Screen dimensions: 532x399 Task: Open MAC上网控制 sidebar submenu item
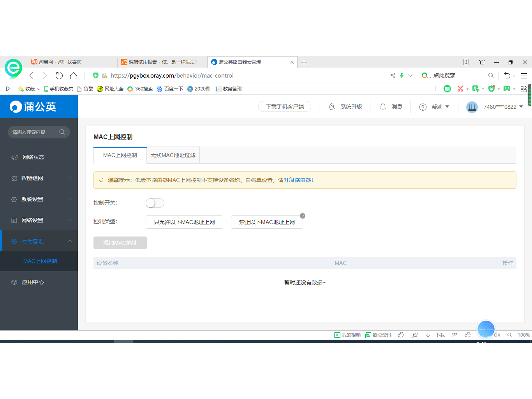(x=40, y=261)
